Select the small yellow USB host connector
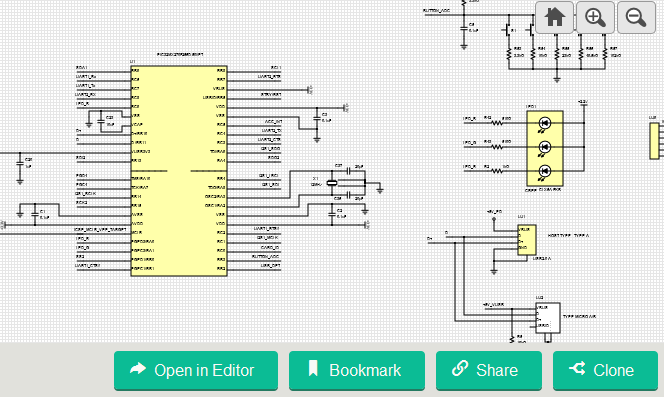 [527, 240]
